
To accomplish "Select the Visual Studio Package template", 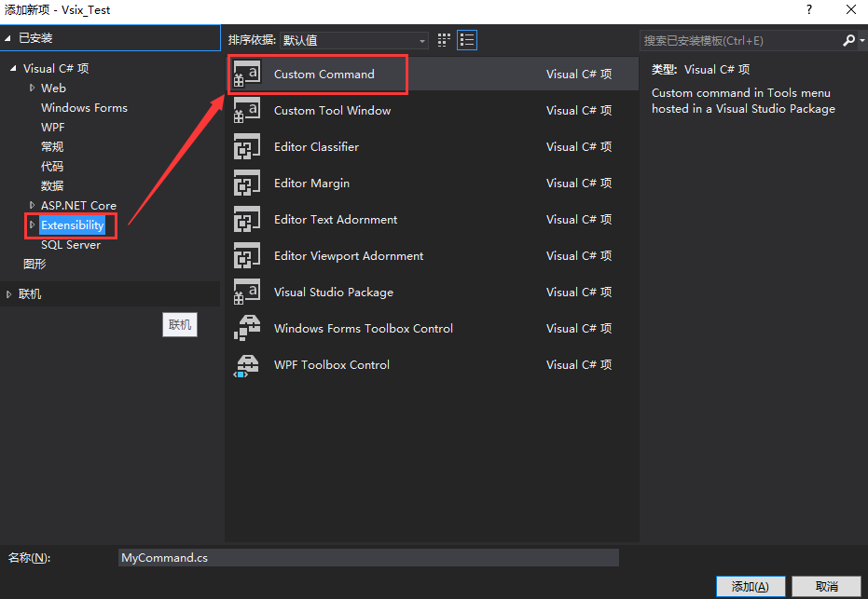I will click(x=433, y=292).
